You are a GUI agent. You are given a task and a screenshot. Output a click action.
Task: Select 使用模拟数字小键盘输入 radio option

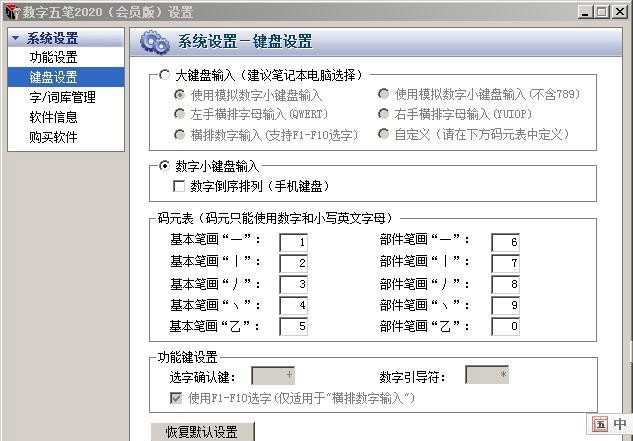click(179, 94)
